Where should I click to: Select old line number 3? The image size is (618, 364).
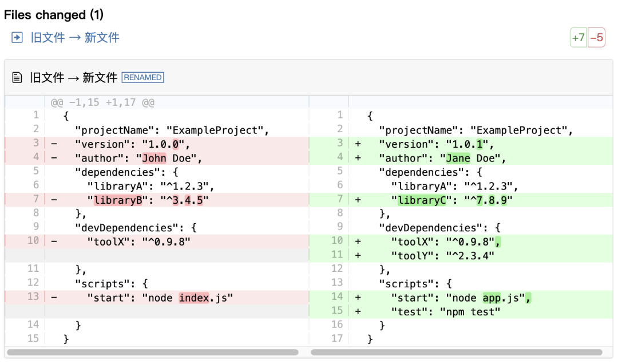[x=36, y=143]
